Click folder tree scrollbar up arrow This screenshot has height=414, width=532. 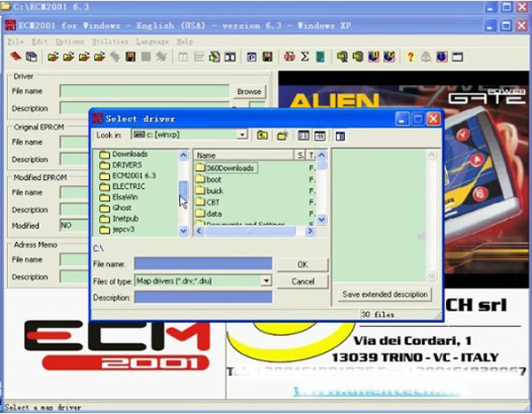coord(184,155)
